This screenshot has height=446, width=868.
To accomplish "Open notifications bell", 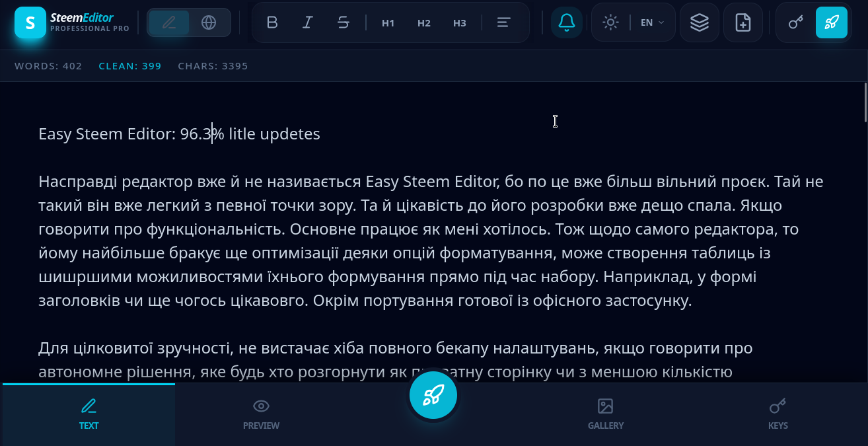I will point(567,22).
